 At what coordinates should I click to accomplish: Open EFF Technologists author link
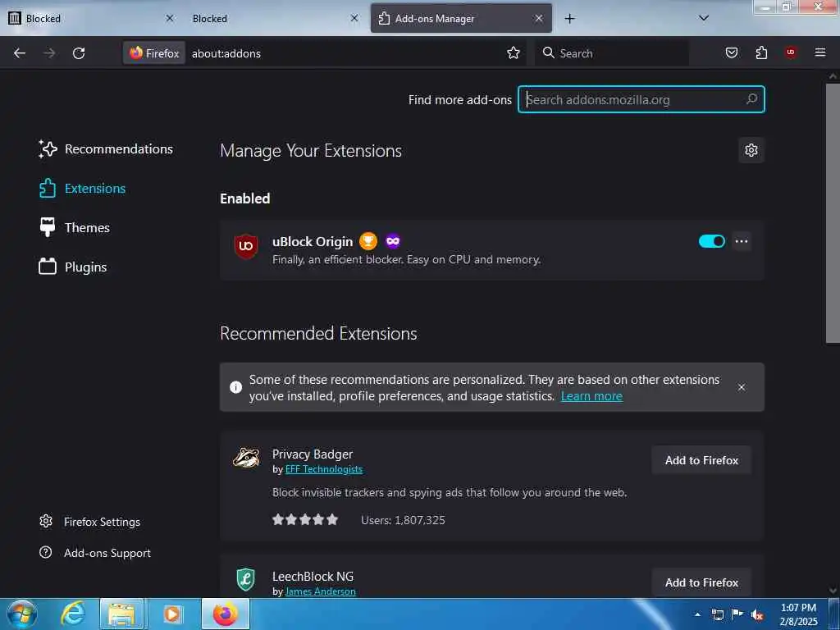[323, 469]
